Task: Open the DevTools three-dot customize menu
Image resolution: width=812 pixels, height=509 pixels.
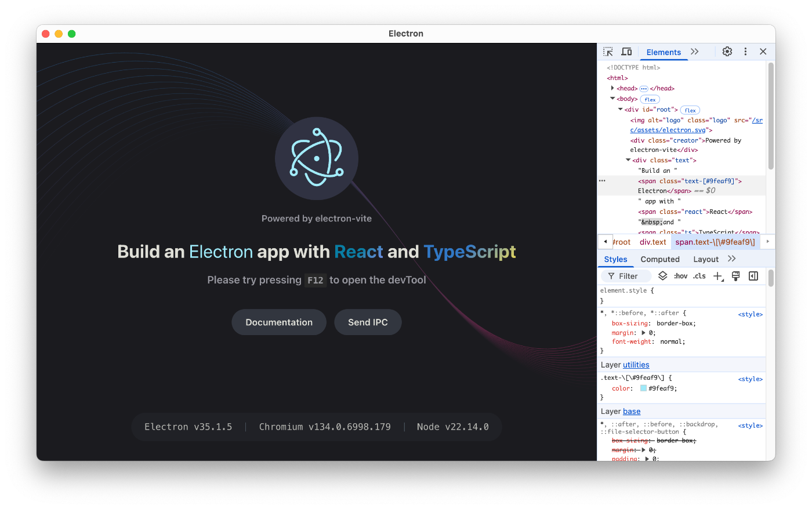Action: pos(745,52)
